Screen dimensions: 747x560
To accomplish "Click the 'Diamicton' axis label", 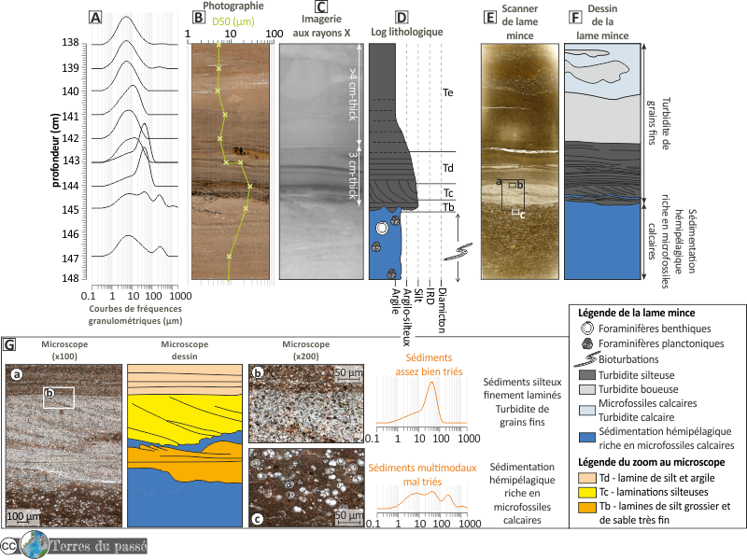I will [x=442, y=310].
